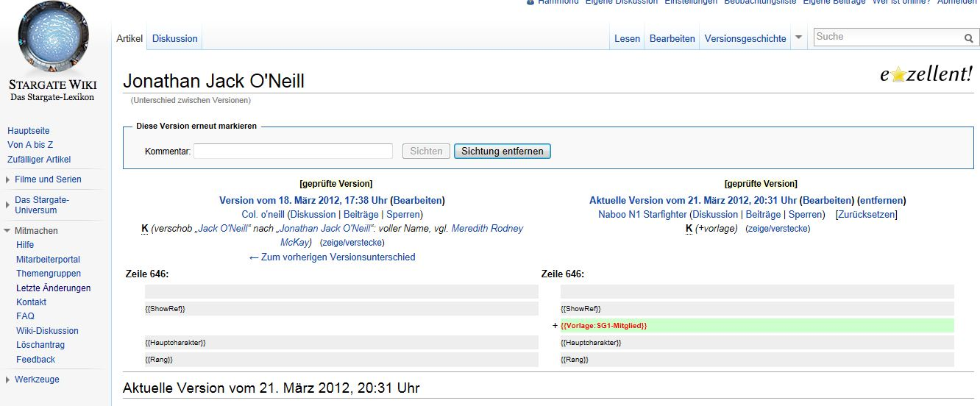
Task: Click the user icon beside Hammond
Action: [x=530, y=2]
